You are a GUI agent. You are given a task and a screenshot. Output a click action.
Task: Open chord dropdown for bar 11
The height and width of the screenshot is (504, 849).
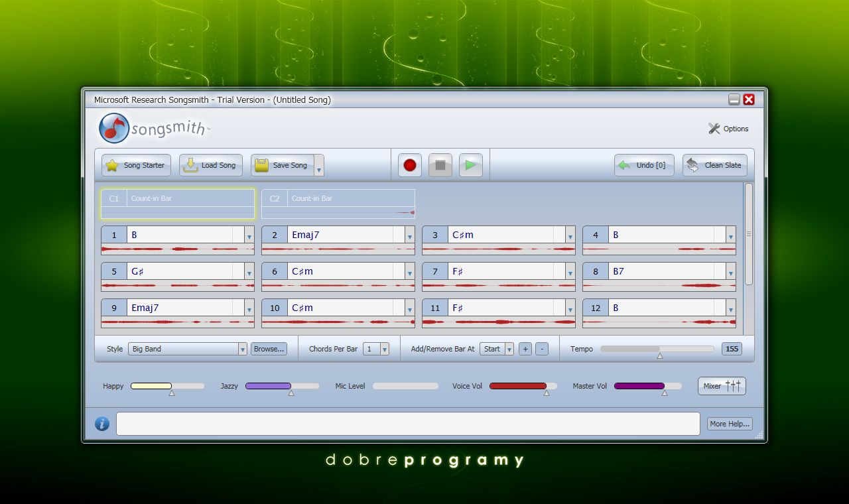click(570, 308)
